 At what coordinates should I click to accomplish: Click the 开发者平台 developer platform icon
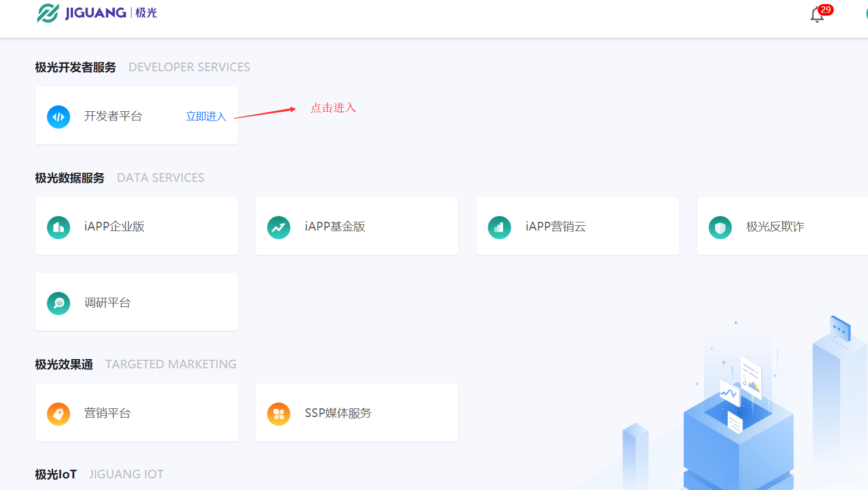tap(58, 116)
